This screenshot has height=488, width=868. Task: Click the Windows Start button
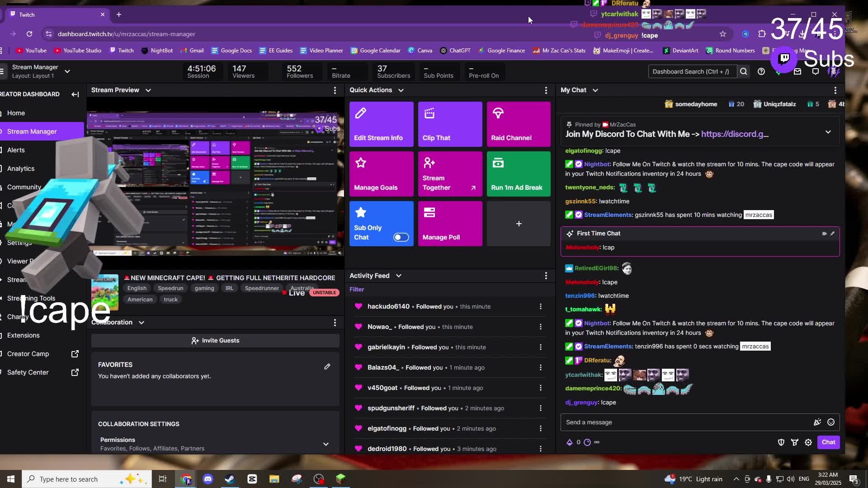(11, 479)
